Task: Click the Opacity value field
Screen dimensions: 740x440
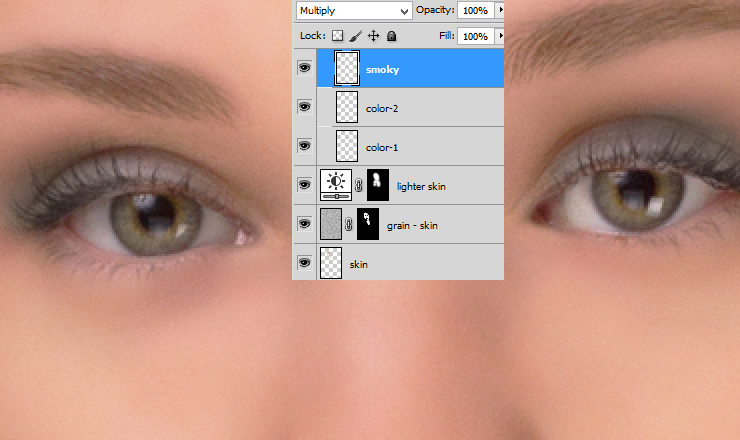Action: tap(475, 10)
